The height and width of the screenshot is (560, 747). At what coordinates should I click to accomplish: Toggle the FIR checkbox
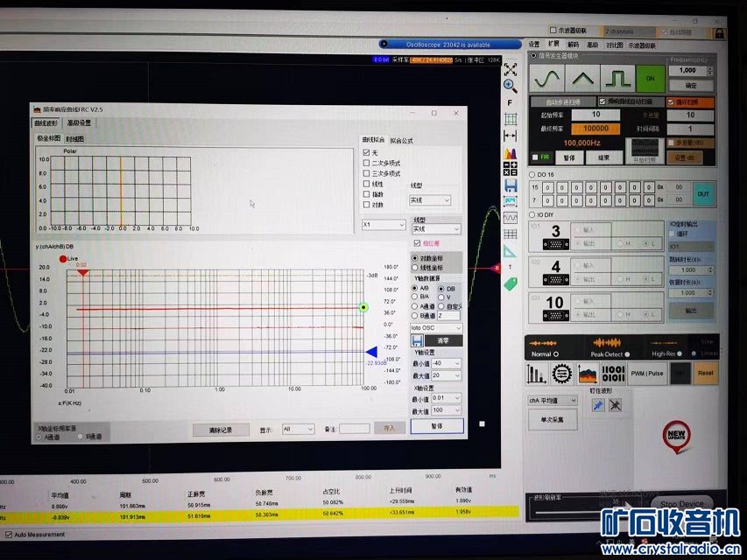(535, 157)
